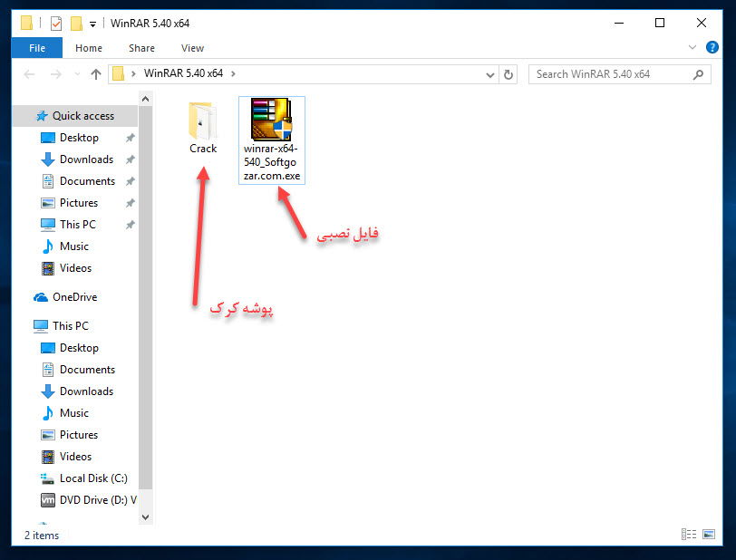Viewport: 736px width, 560px height.
Task: Click WinRAR 5.40 x64 in address bar
Action: 183,73
